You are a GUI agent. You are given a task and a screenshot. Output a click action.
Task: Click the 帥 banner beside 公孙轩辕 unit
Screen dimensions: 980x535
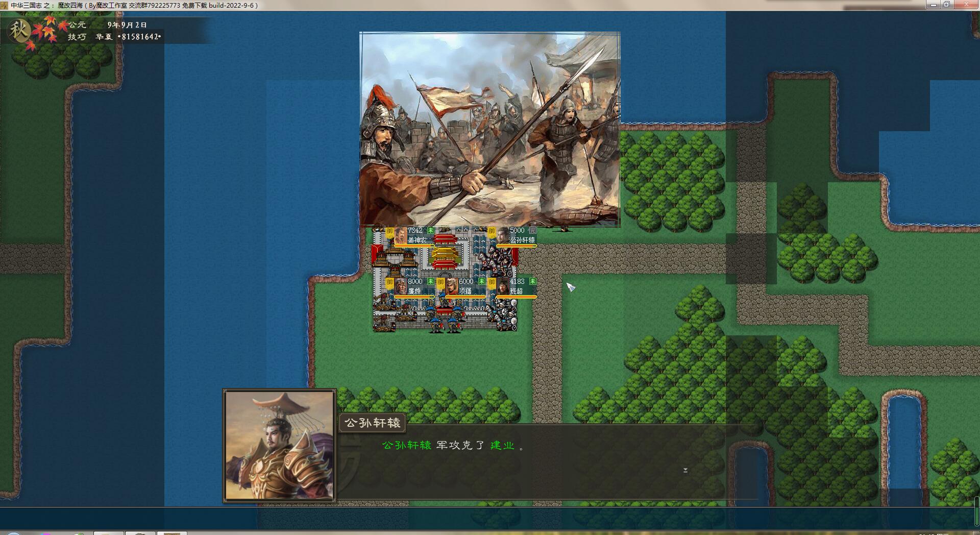492,232
